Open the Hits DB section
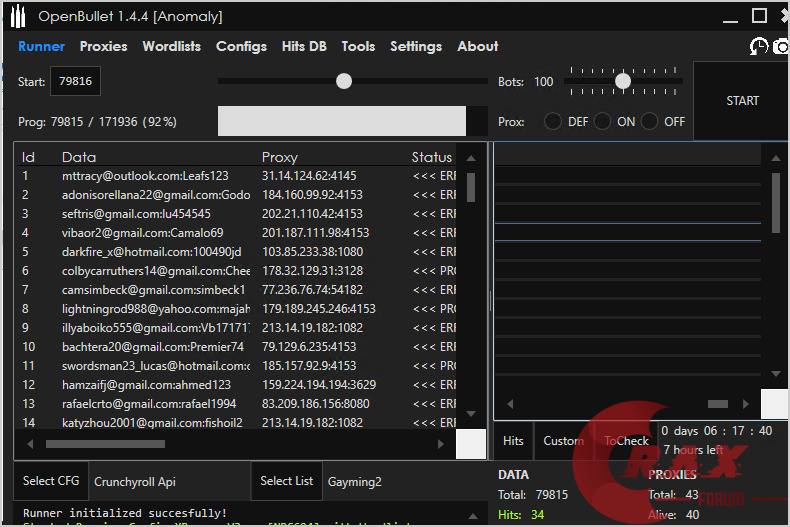The width and height of the screenshot is (790, 527). point(304,46)
